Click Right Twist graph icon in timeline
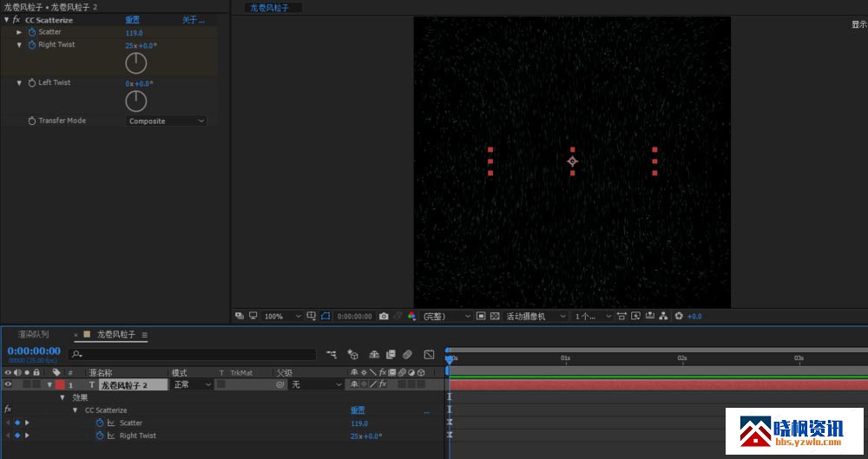 click(111, 436)
